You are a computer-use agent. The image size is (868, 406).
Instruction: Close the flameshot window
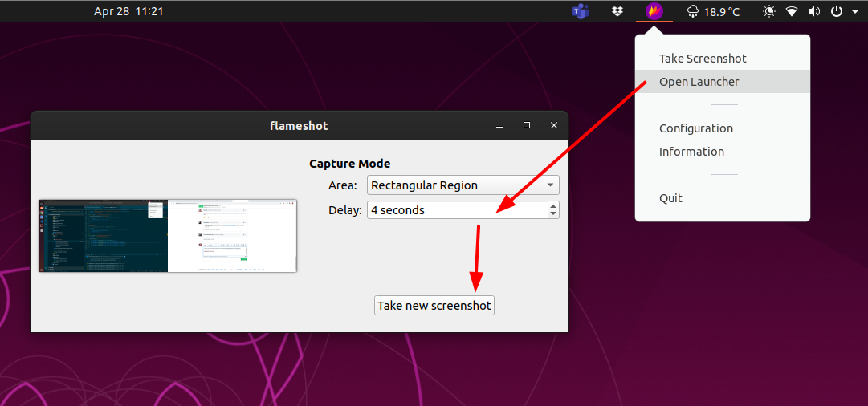553,125
